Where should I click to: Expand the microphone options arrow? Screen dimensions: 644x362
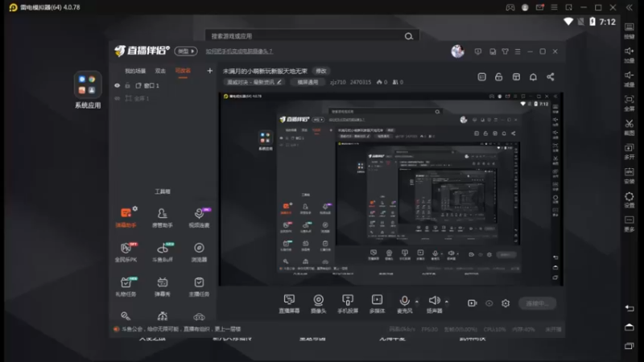point(417,302)
